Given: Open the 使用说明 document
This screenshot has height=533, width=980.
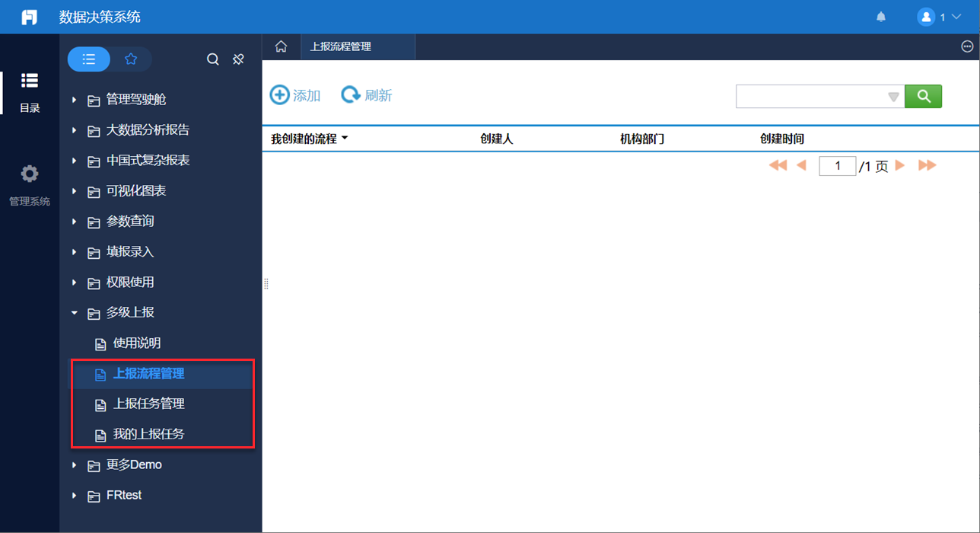Looking at the screenshot, I should (137, 343).
